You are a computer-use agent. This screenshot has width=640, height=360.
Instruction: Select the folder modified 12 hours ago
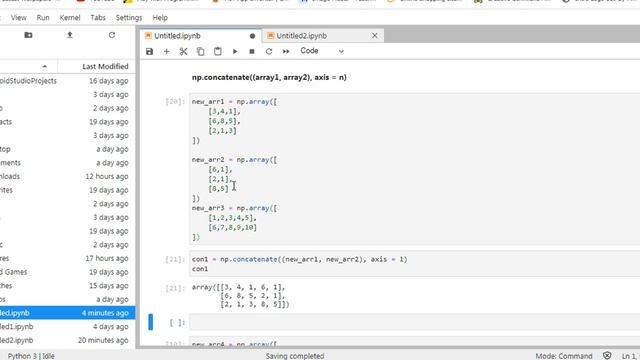[67, 176]
